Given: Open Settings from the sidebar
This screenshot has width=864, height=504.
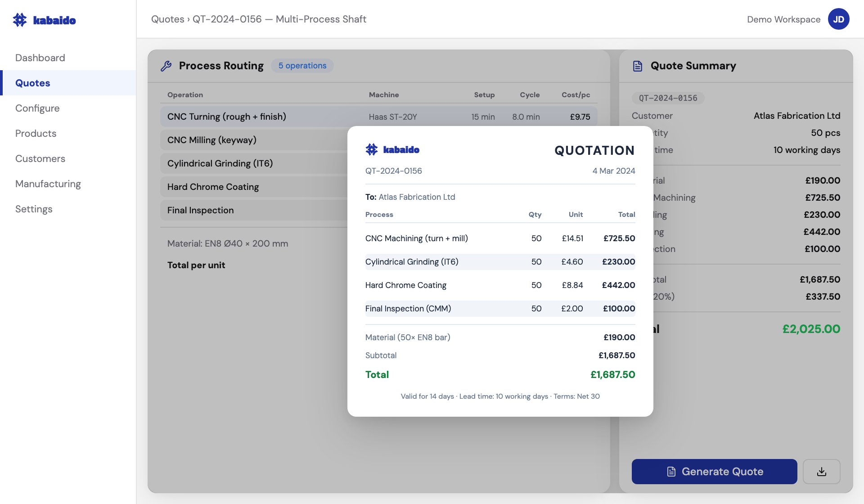Looking at the screenshot, I should click(x=34, y=209).
